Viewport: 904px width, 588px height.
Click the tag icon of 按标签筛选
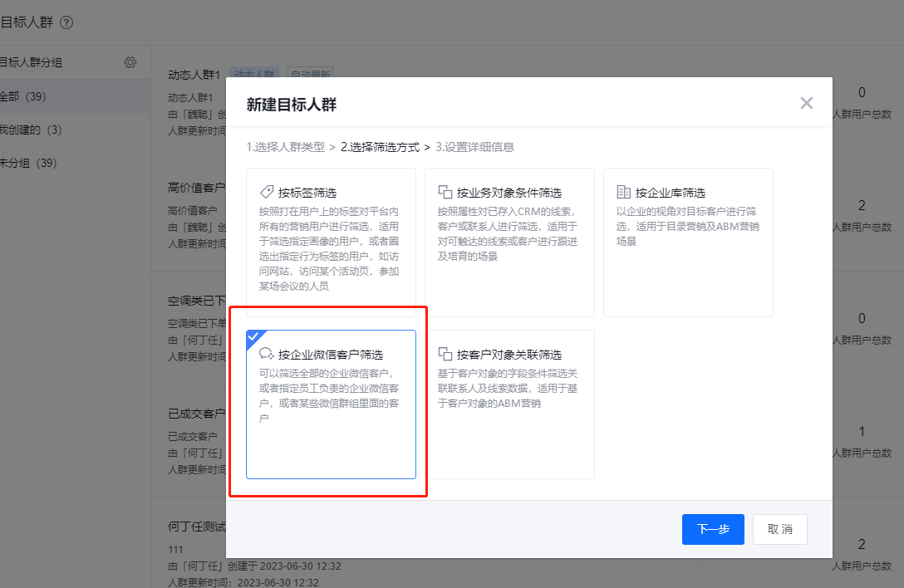point(267,192)
